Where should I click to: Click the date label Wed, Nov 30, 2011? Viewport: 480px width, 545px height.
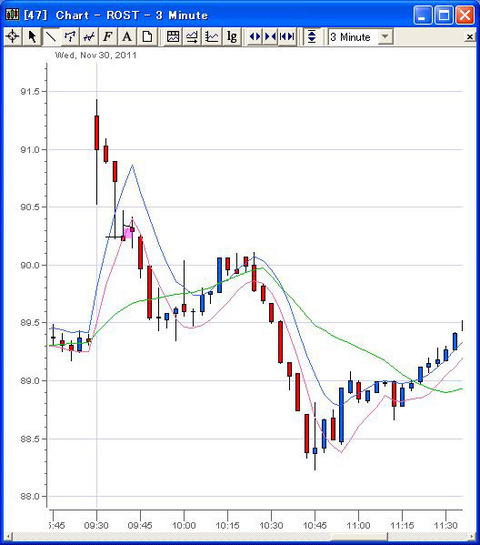pos(96,55)
